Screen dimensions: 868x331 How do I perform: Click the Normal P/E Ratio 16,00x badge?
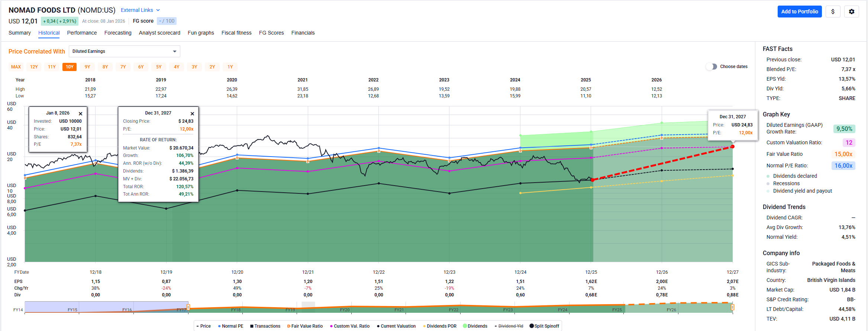point(843,165)
